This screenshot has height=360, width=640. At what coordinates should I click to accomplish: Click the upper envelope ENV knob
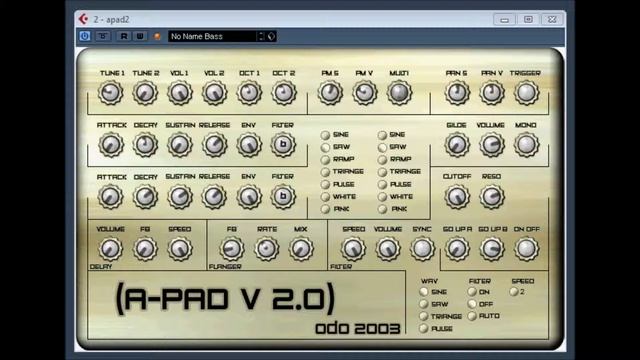pos(249,145)
